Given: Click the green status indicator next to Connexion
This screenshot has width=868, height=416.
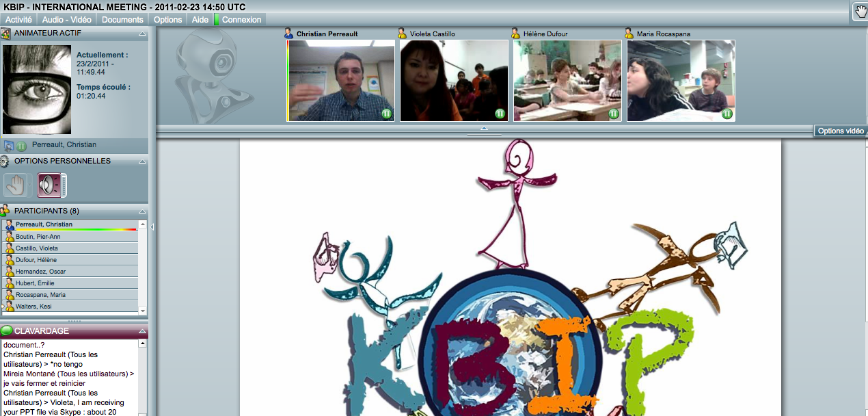Looking at the screenshot, I should click(x=217, y=20).
